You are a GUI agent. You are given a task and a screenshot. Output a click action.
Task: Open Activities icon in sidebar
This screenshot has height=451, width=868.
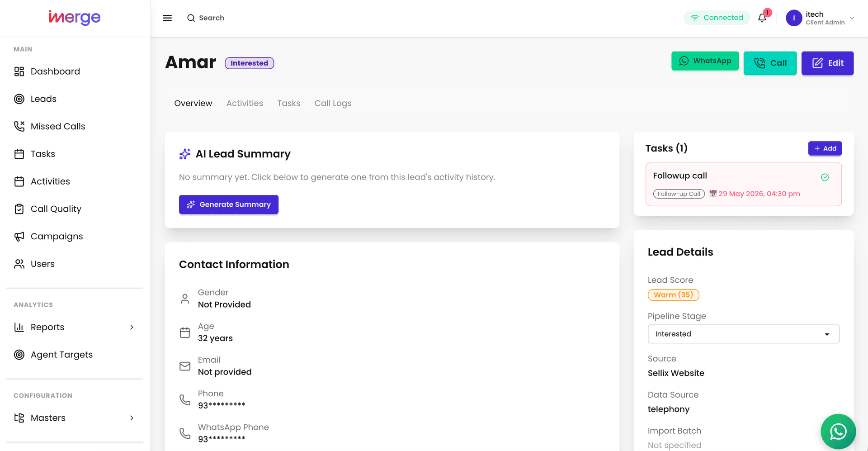coord(19,181)
